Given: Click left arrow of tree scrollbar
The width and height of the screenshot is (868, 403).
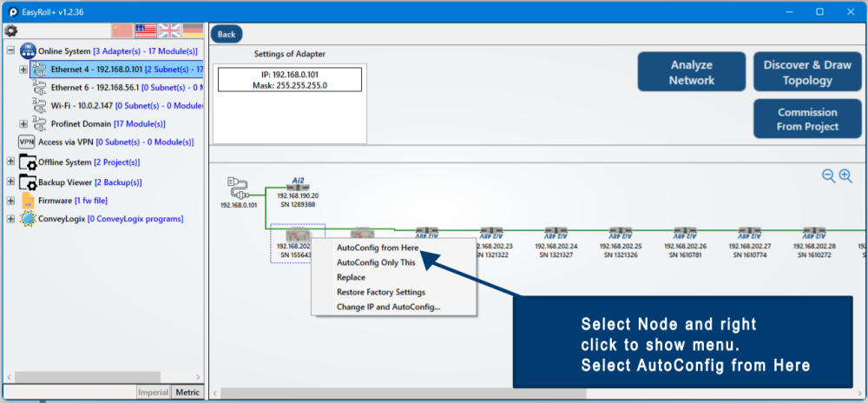Looking at the screenshot, I should 9,377.
